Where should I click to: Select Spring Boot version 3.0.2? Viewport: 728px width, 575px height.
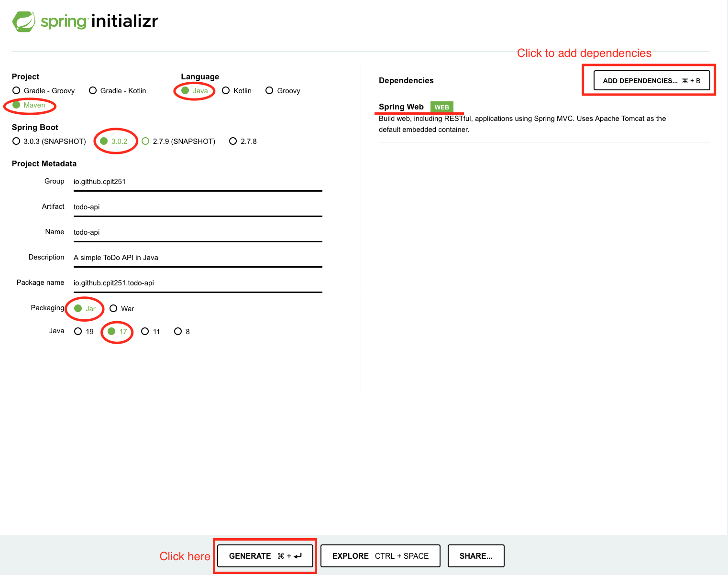tap(114, 141)
